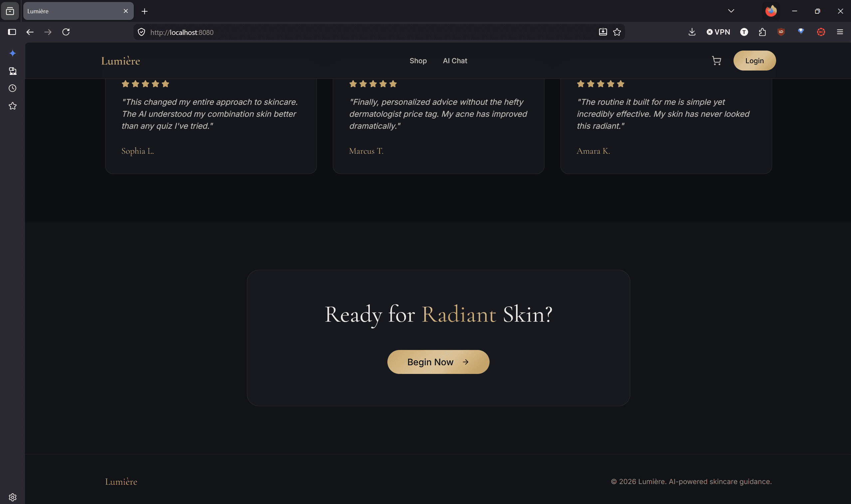Bookmark this page with the star icon
The image size is (851, 504).
coord(617,32)
